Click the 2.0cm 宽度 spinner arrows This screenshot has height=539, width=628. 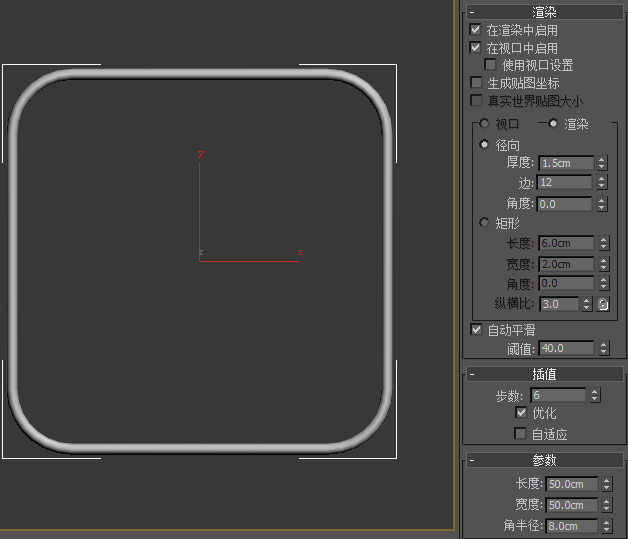point(604,264)
